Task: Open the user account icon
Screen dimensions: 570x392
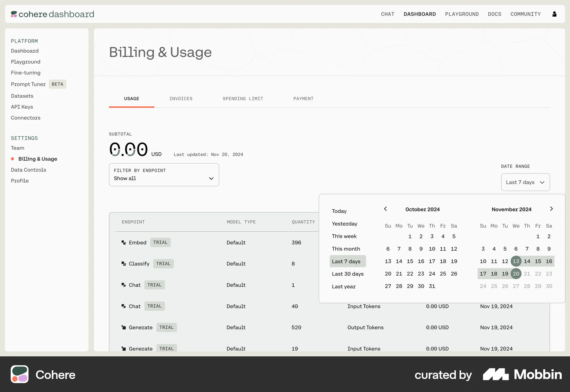Action: [x=554, y=14]
